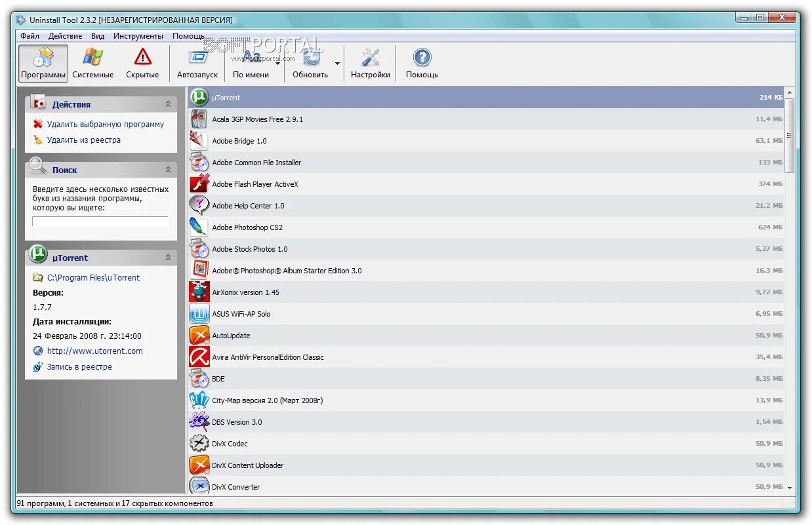812x525 pixels.
Task: Click the Adobe Photoshop CS2 name
Action: tap(247, 227)
